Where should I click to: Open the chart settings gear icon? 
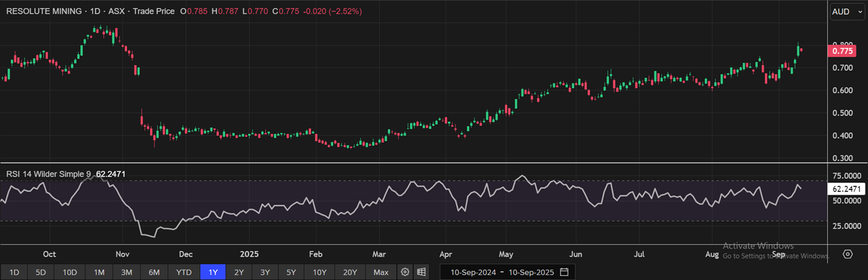tap(405, 272)
